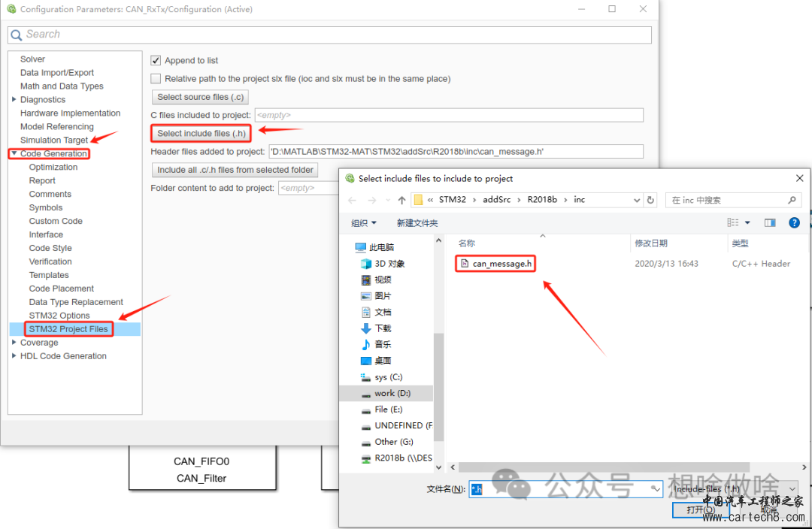This screenshot has height=529, width=812.
Task: Toggle the preview pane icon
Action: tap(770, 223)
